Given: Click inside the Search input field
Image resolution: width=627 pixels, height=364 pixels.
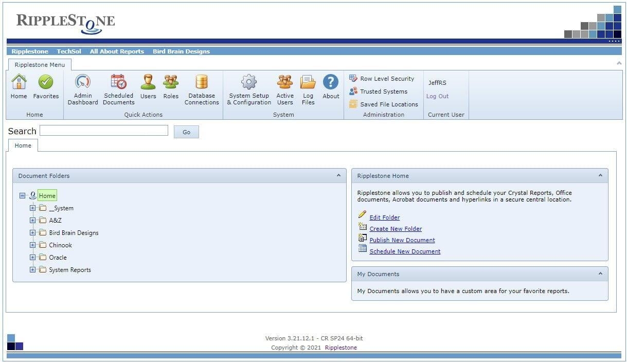Looking at the screenshot, I should click(x=104, y=131).
